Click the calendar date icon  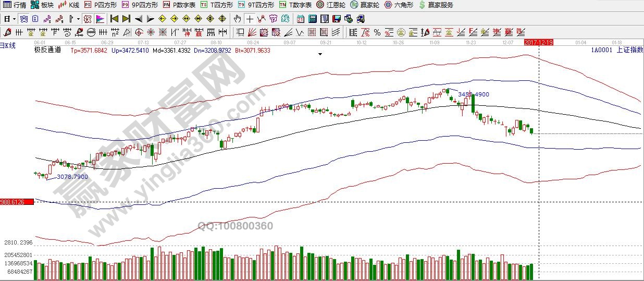click(x=301, y=19)
